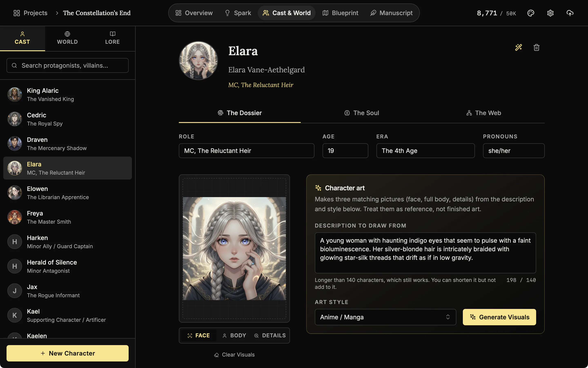Click the Age input field
This screenshot has width=588, height=368.
coord(345,151)
